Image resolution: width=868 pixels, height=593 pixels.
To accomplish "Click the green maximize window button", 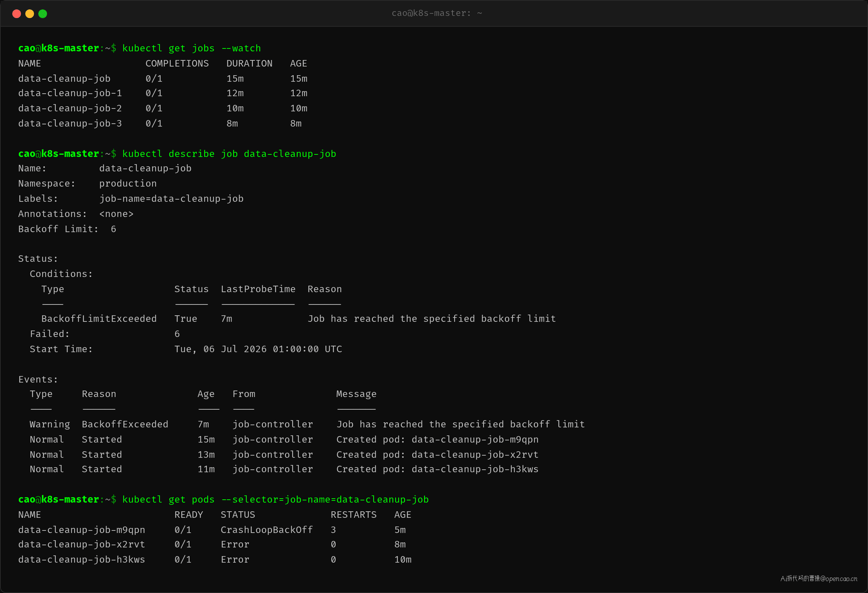I will [43, 14].
